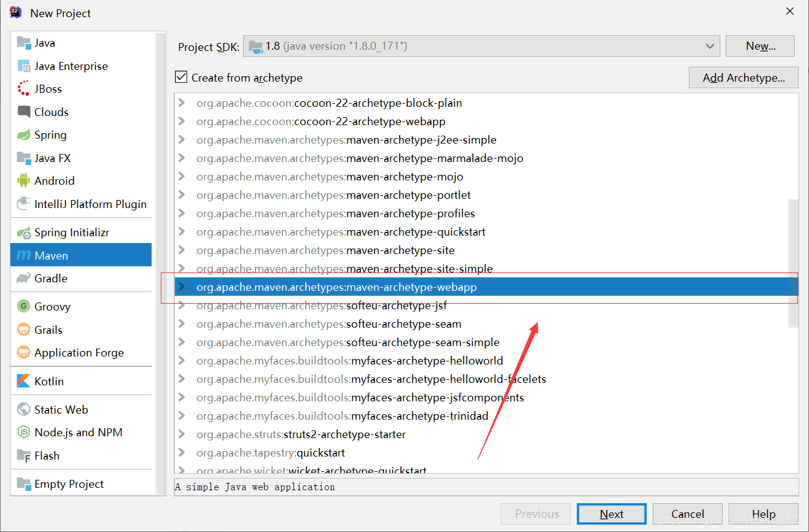Expand softeu-archetype-jsf row

(x=181, y=306)
